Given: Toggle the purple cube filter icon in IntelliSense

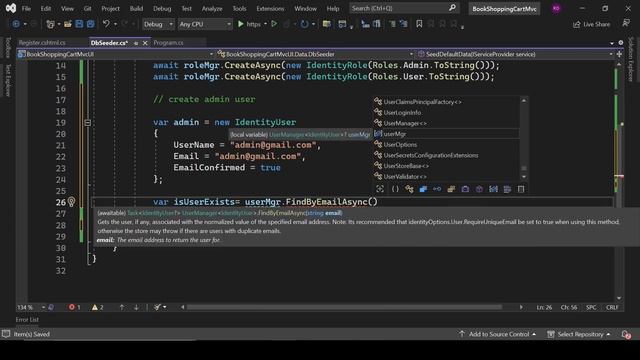Looking at the screenshot, I should [479, 189].
